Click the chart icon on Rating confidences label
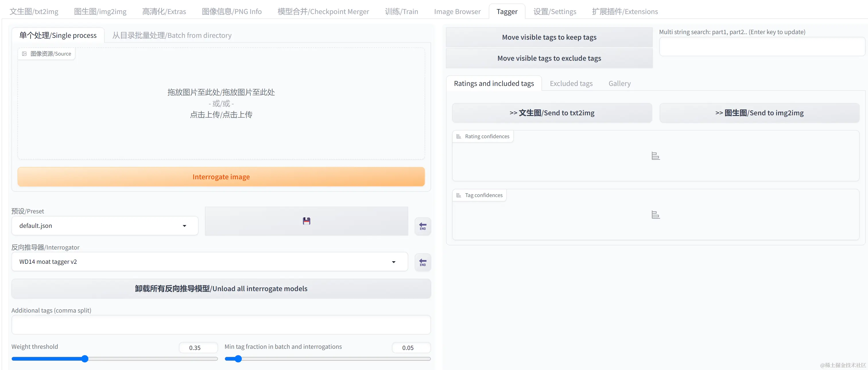The image size is (868, 370). click(459, 136)
